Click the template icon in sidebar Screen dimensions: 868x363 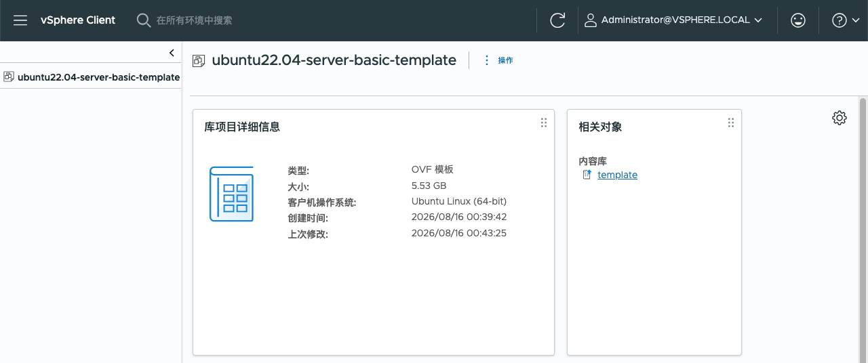point(9,77)
